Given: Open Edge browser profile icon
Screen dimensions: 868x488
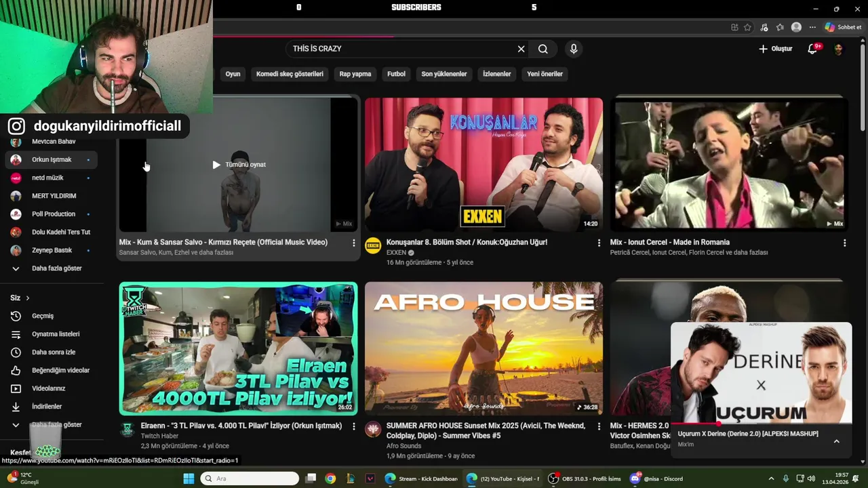Looking at the screenshot, I should click(x=796, y=27).
